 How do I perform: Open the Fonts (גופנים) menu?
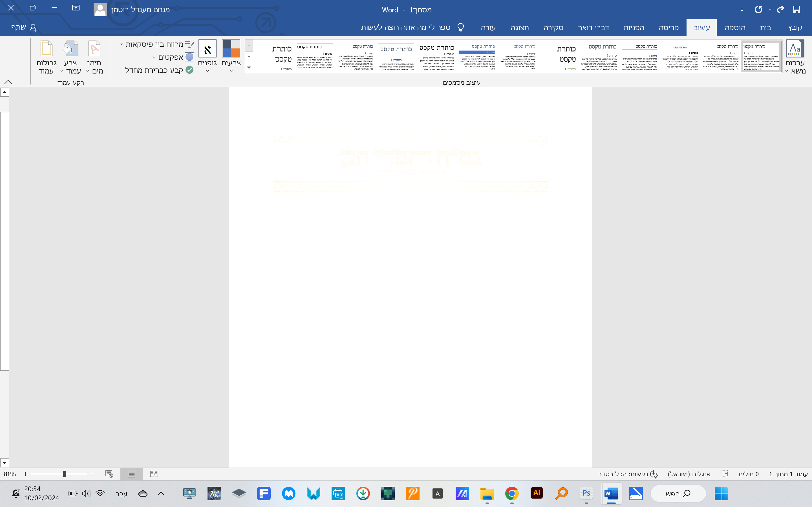(x=207, y=56)
